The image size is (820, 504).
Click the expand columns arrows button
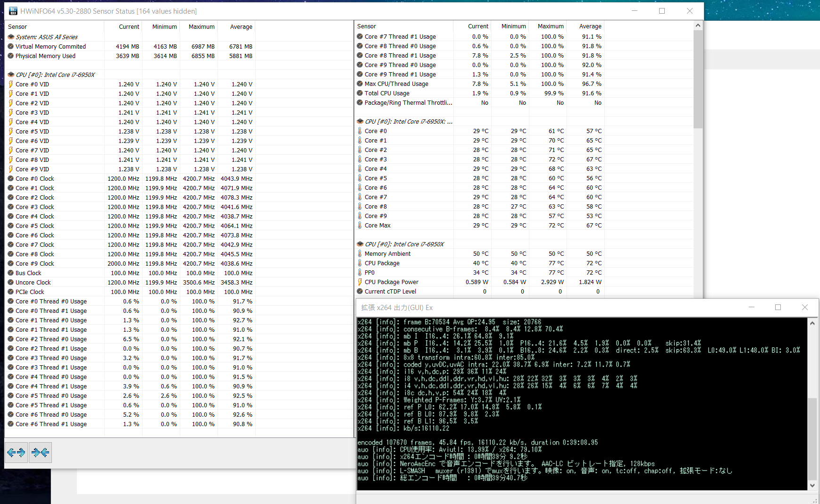[16, 453]
